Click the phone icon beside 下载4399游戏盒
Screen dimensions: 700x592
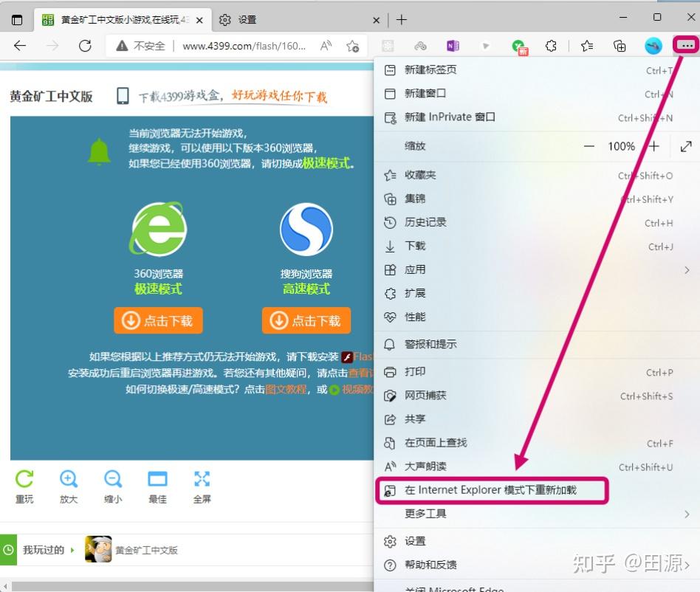point(123,96)
